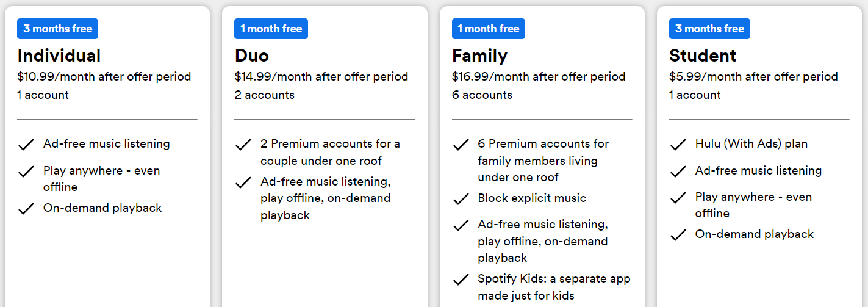Click checkmark next to Individual's On-demand playback
The width and height of the screenshot is (868, 307).
click(x=26, y=209)
